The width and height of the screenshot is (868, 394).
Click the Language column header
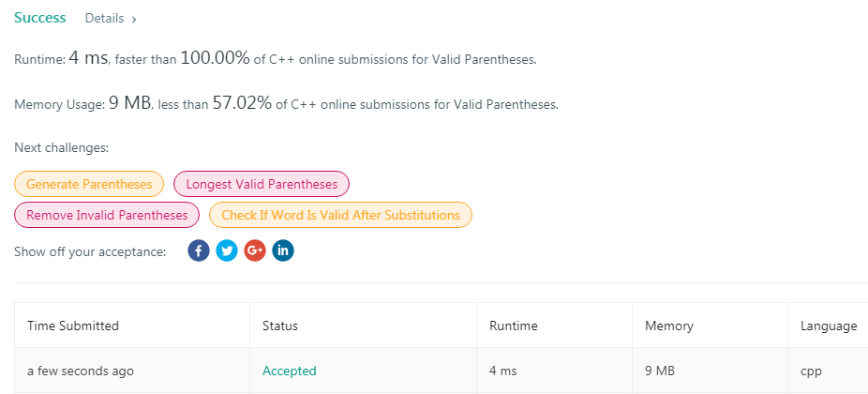(829, 326)
